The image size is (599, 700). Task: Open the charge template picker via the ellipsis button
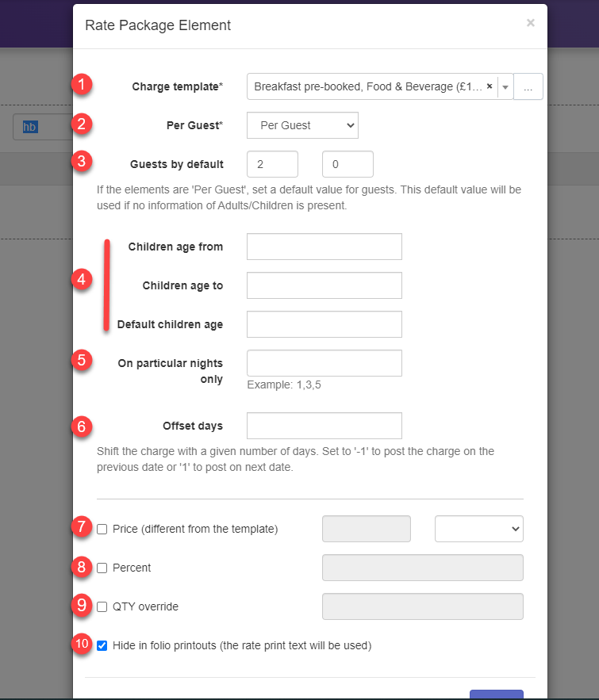click(528, 86)
